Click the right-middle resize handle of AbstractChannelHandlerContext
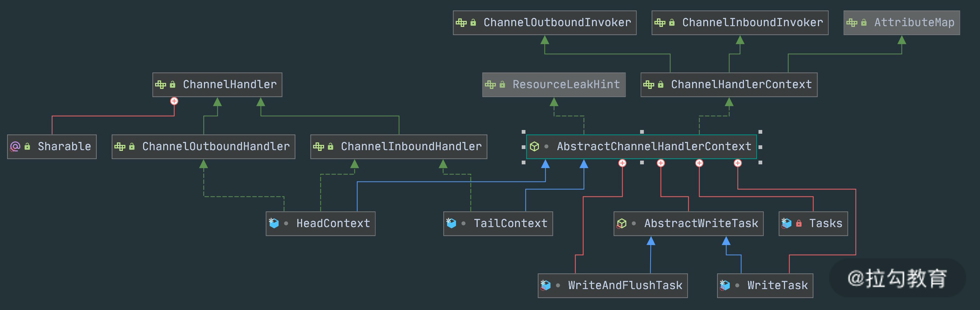This screenshot has height=310, width=980. pos(760,147)
